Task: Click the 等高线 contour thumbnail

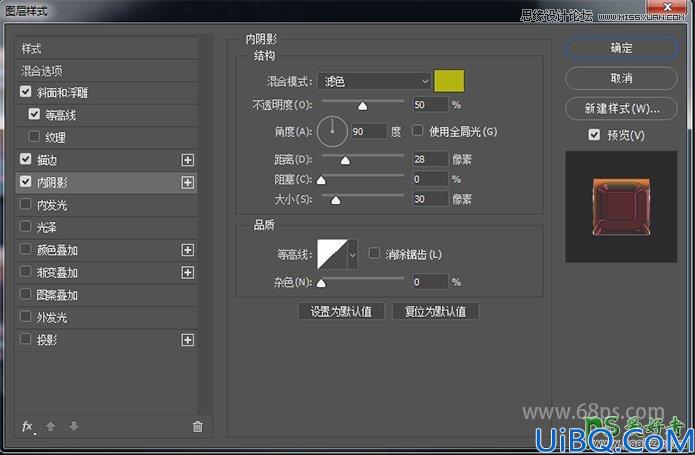Action: tap(332, 254)
